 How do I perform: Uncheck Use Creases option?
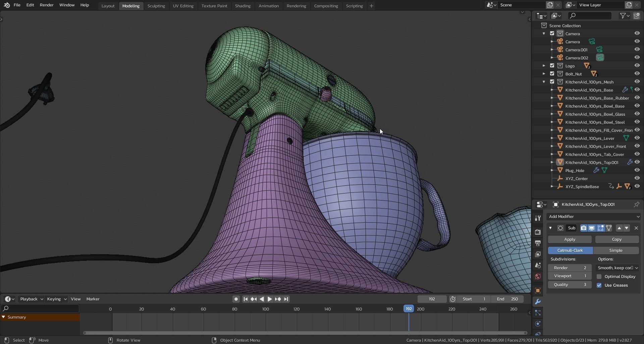click(599, 285)
